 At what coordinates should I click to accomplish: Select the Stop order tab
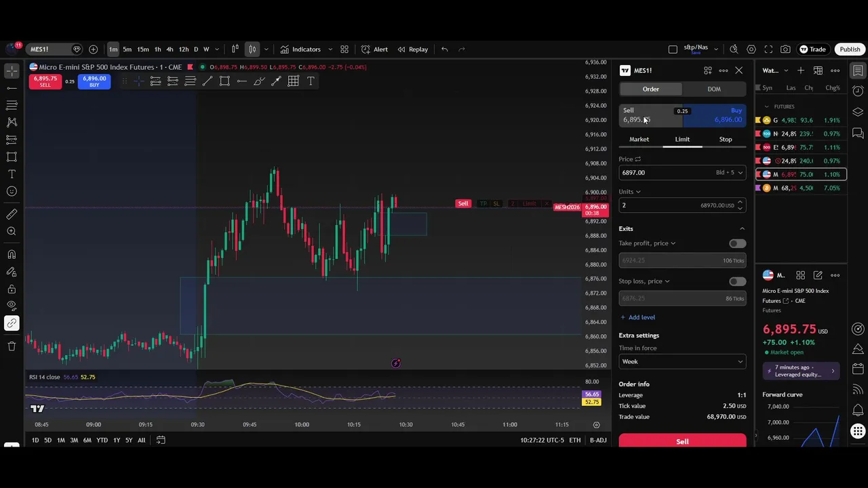tap(726, 139)
